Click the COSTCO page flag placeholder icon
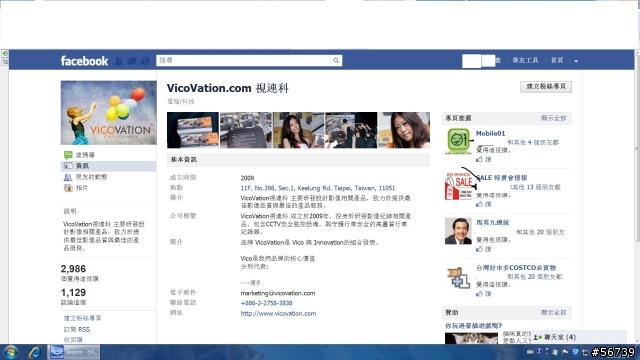640x360 pixels. click(458, 277)
